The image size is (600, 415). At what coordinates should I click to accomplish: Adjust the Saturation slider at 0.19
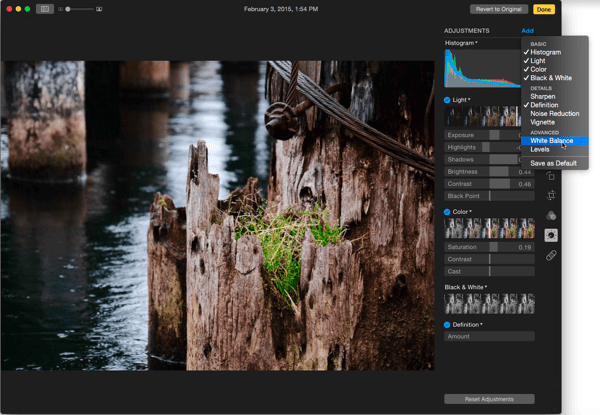pos(489,247)
